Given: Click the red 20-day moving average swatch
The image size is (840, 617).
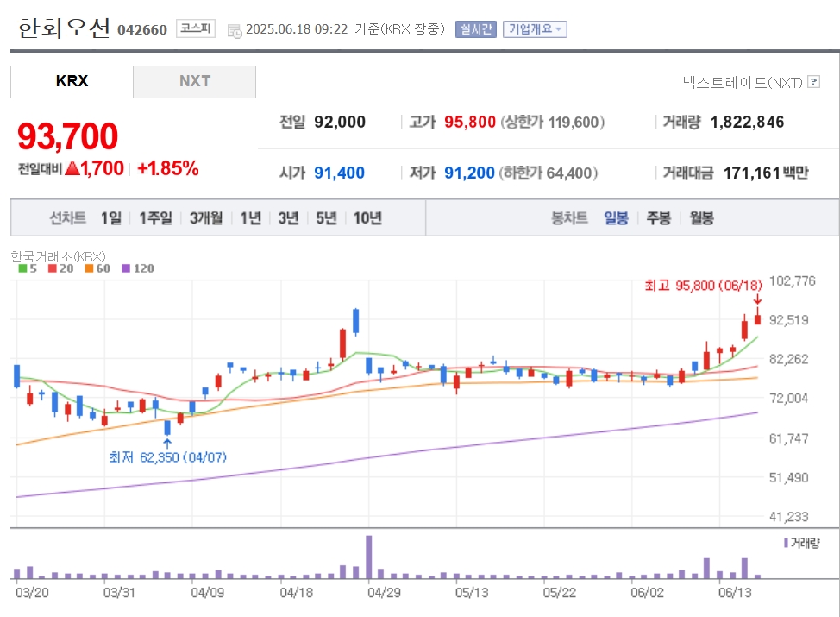Looking at the screenshot, I should 52,268.
